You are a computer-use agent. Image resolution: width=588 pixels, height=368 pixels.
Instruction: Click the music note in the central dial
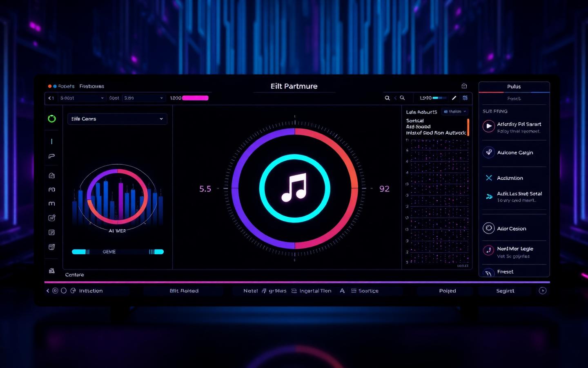pyautogui.click(x=294, y=188)
